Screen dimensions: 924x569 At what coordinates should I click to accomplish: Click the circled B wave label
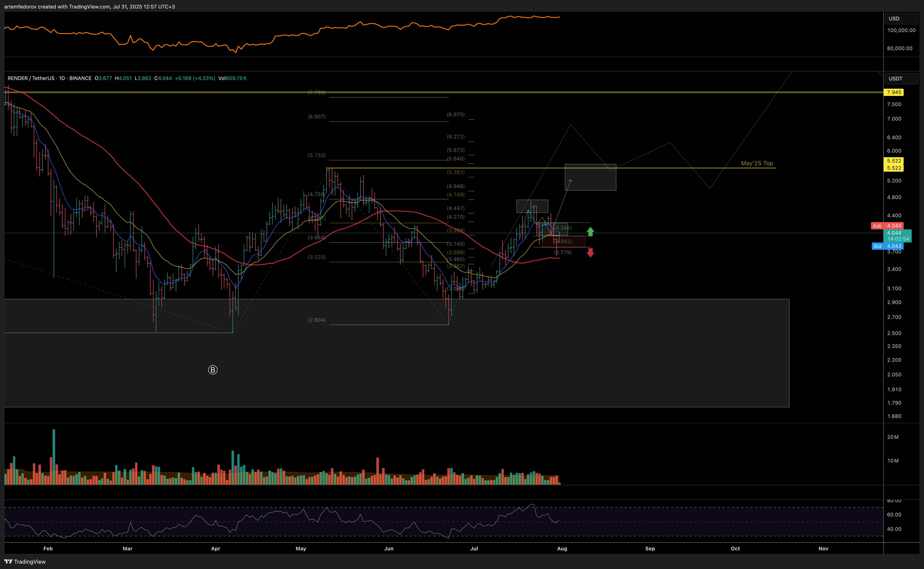coord(212,370)
